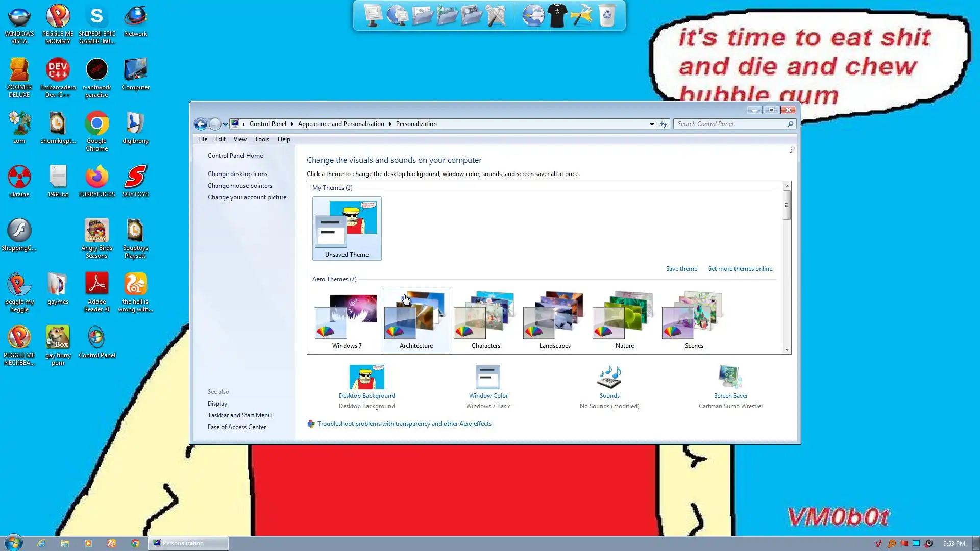This screenshot has width=980, height=551.
Task: Click the Recycle Bin icon in top dock
Action: (606, 15)
